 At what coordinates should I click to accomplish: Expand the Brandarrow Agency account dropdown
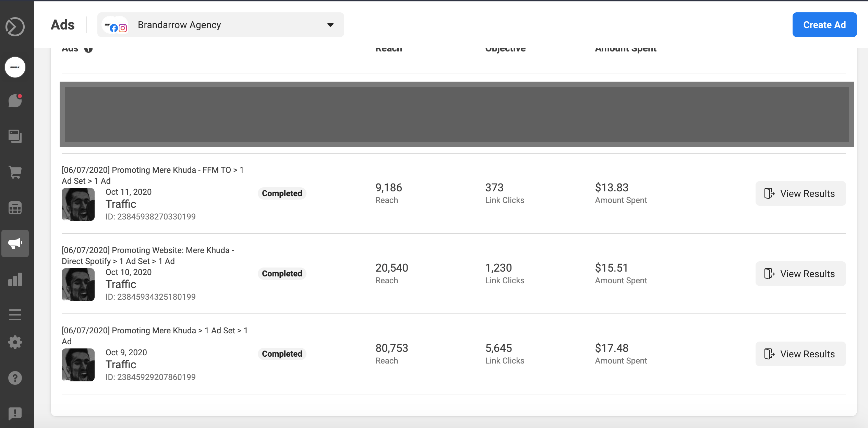[x=221, y=25]
